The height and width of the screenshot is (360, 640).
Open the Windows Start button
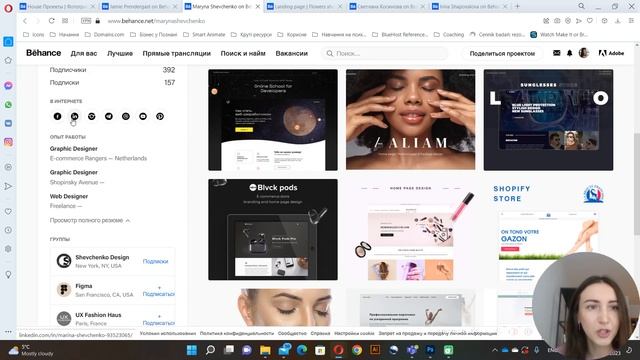[x=191, y=350]
